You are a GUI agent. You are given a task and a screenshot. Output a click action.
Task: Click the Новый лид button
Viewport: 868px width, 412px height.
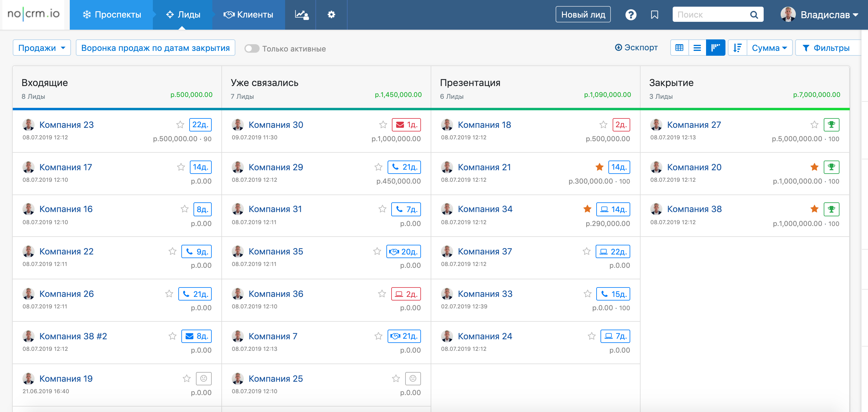point(583,15)
